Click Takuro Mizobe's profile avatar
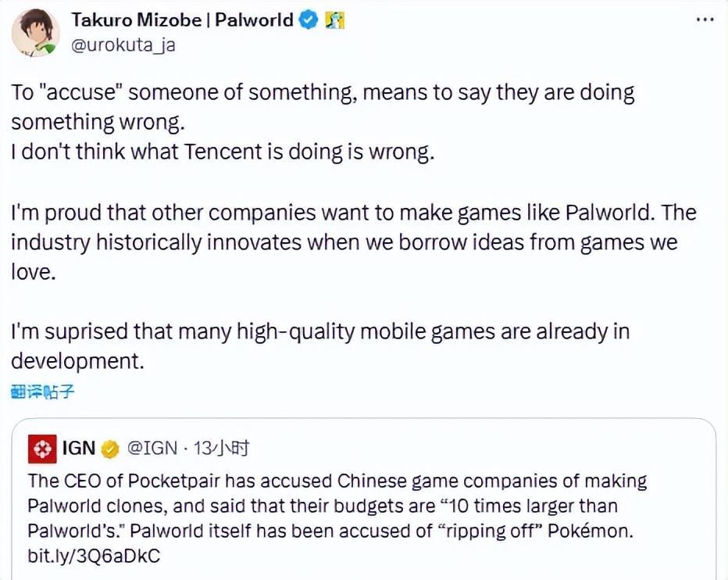This screenshot has height=580, width=728. [35, 34]
